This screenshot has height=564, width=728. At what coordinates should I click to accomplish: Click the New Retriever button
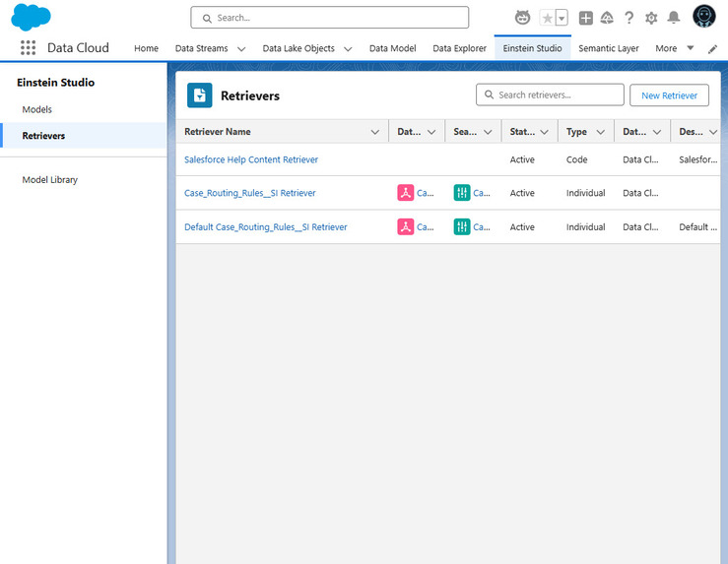tap(669, 95)
